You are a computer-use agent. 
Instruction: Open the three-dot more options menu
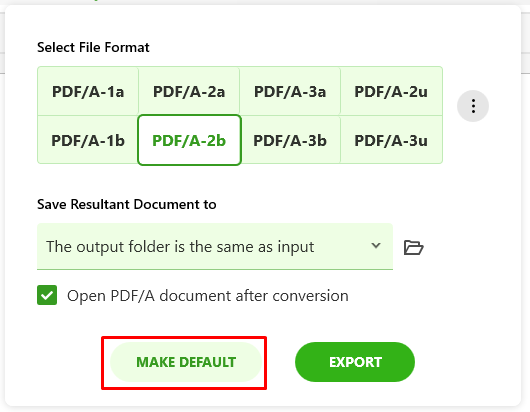click(473, 106)
